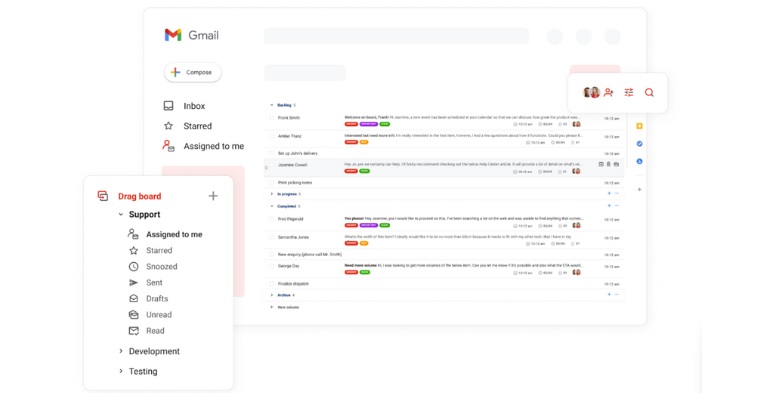Expand the In progress section
The width and height of the screenshot is (760, 400).
(271, 194)
